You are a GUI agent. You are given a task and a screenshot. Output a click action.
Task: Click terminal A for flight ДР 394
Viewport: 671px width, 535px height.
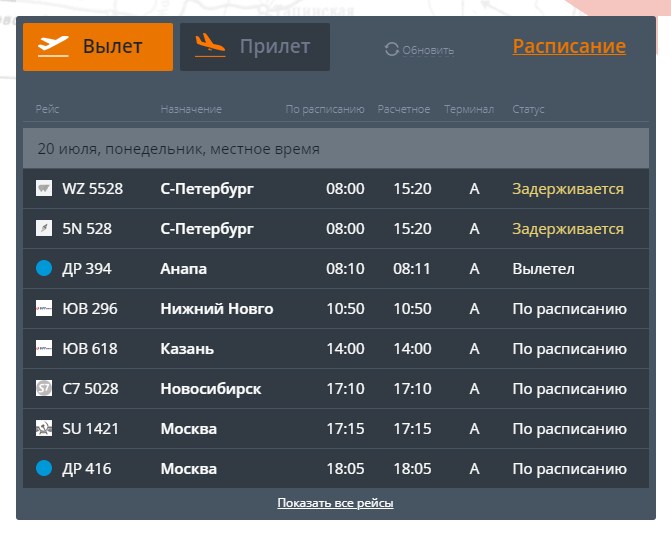tap(474, 269)
